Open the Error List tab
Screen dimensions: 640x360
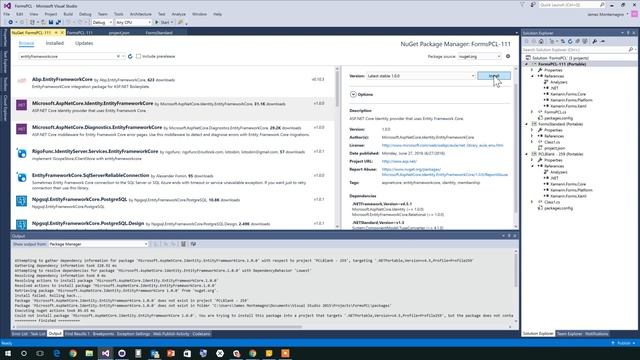click(19, 334)
